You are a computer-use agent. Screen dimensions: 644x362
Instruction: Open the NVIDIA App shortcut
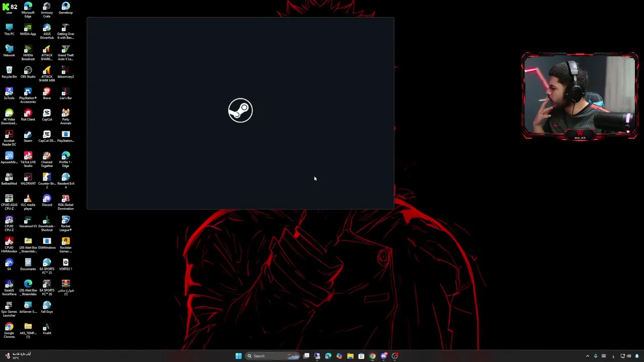(x=28, y=30)
